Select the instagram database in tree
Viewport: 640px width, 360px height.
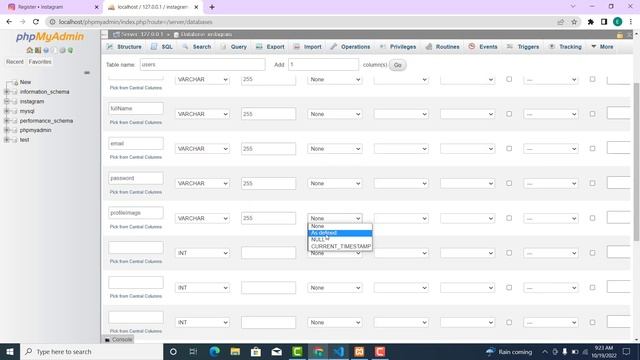point(32,101)
